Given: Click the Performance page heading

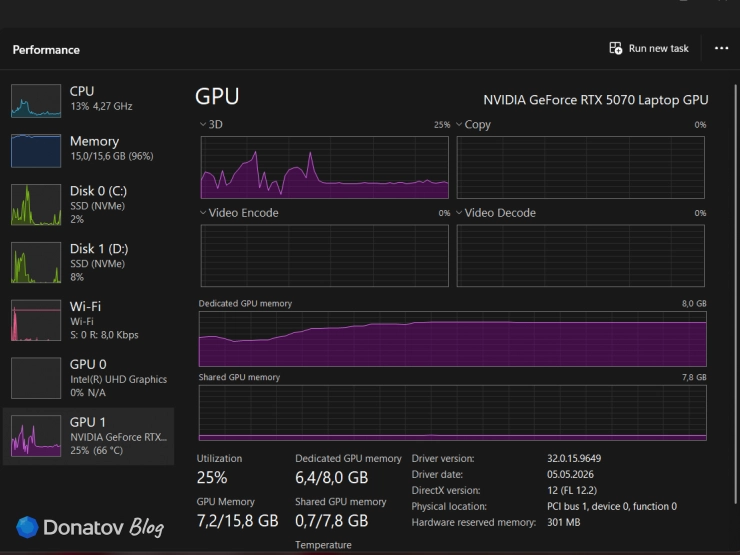Looking at the screenshot, I should (46, 50).
